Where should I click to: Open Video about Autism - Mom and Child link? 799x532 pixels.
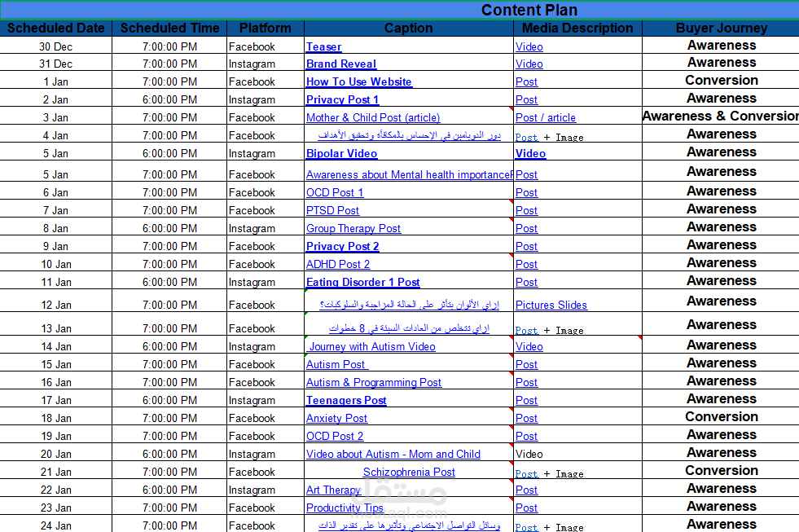click(393, 454)
